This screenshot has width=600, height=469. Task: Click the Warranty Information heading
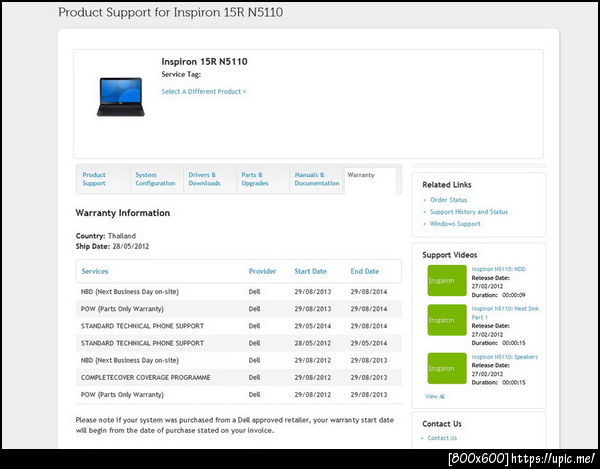point(122,213)
